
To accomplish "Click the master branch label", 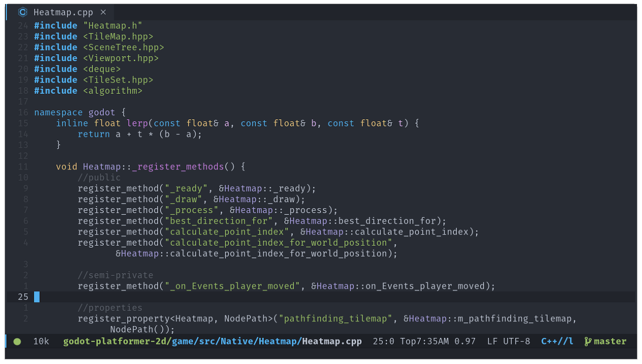I will point(610,341).
